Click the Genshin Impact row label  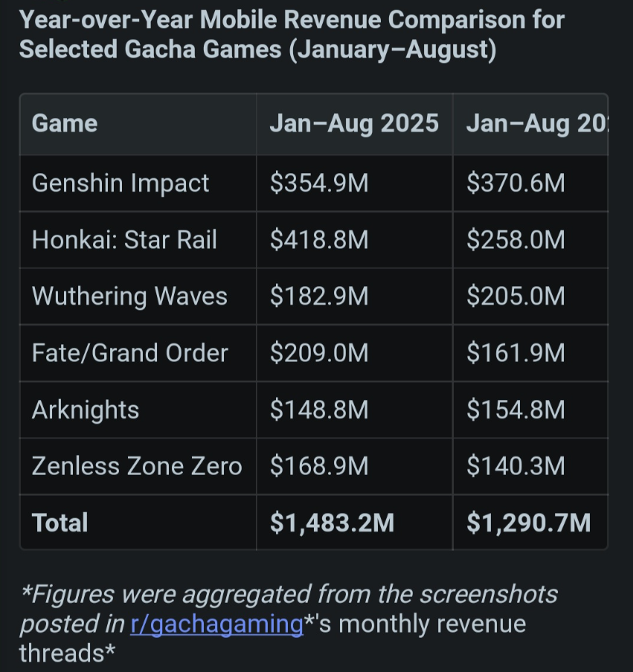[121, 183]
